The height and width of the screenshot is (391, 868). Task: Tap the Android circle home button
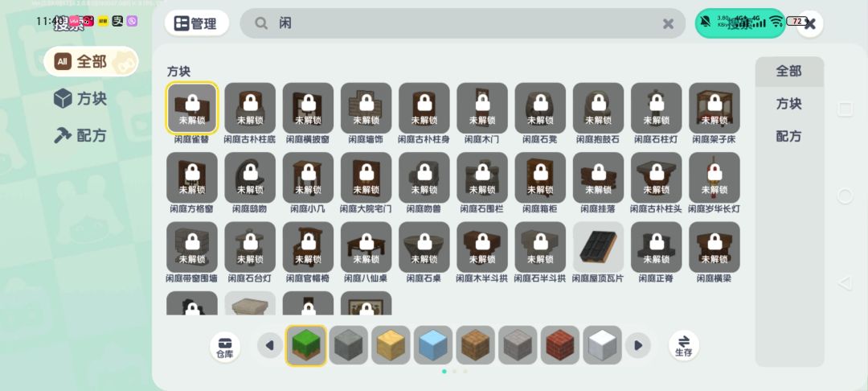coord(845,196)
